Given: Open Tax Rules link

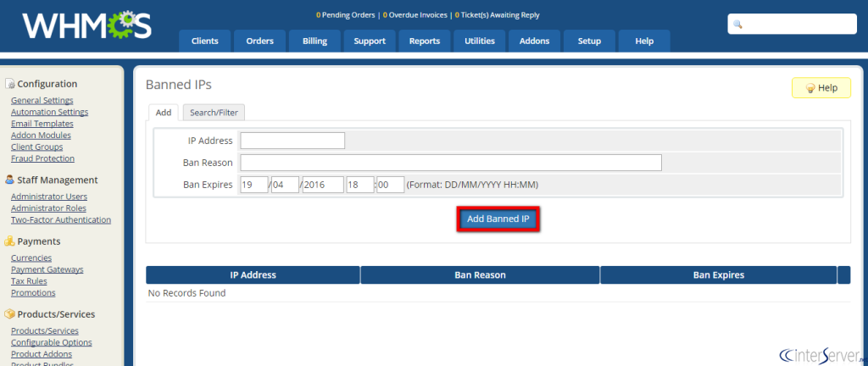Looking at the screenshot, I should [29, 281].
